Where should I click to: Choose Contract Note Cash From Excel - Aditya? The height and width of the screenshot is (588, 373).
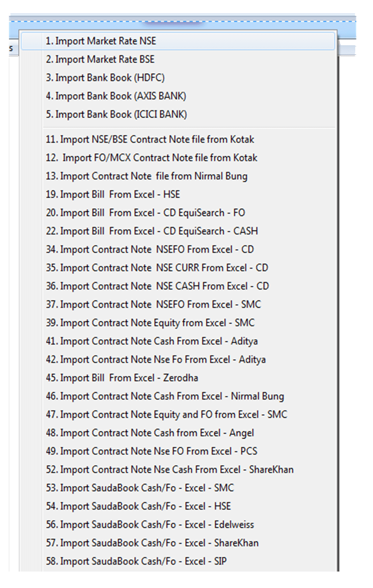click(178, 341)
